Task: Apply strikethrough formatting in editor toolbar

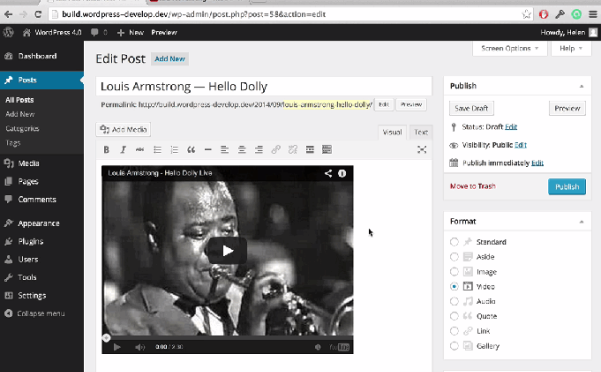Action: click(140, 150)
